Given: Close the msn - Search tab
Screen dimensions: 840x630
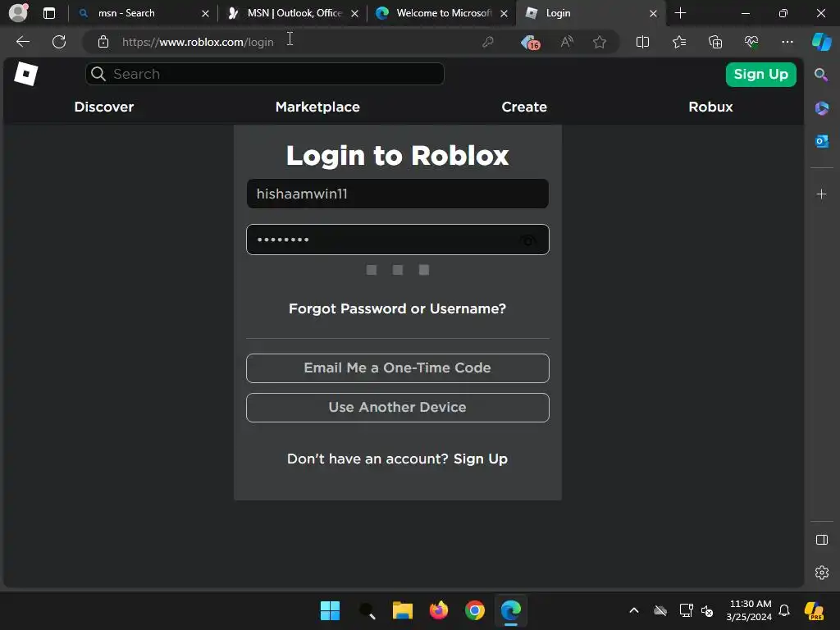Looking at the screenshot, I should pyautogui.click(x=205, y=13).
